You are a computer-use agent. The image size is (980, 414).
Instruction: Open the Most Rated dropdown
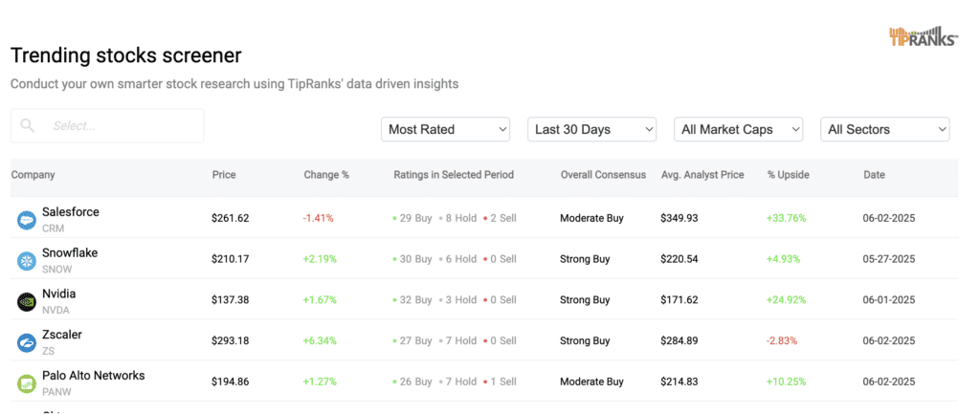tap(446, 129)
